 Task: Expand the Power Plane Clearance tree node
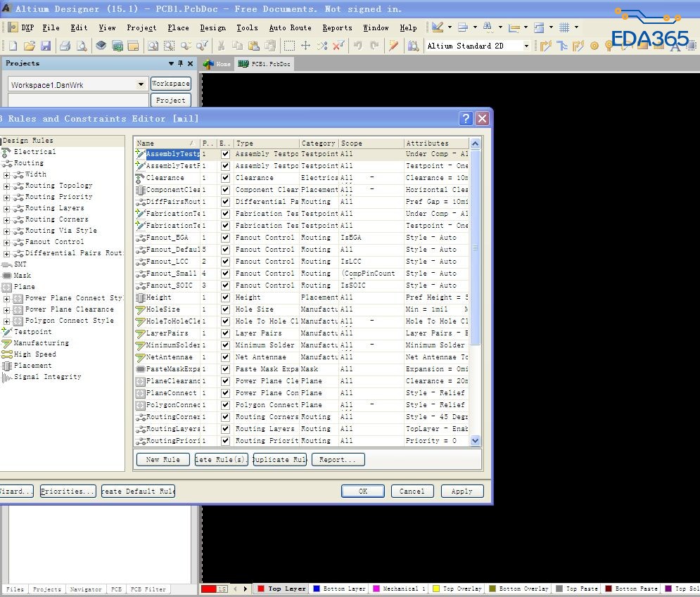[x=7, y=309]
